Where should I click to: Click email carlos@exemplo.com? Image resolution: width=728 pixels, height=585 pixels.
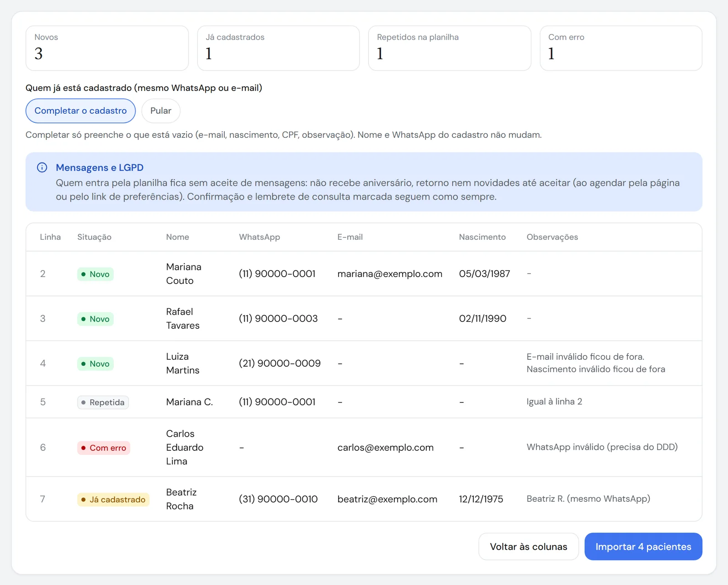385,448
